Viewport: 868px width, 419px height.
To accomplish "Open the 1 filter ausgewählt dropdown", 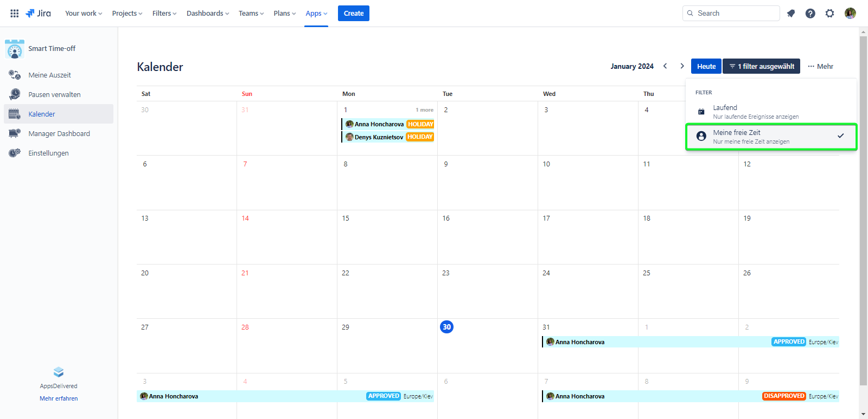I will 761,66.
